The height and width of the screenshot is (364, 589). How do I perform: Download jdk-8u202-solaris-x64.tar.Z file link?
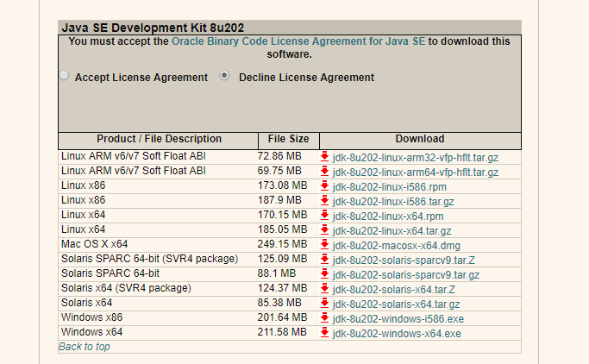(393, 290)
